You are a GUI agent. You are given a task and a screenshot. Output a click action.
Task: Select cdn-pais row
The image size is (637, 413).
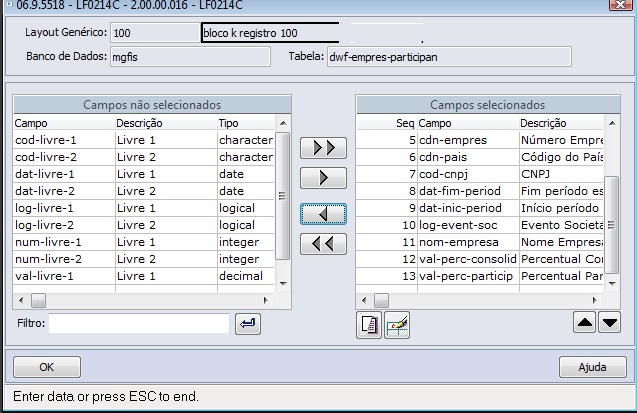coord(480,157)
